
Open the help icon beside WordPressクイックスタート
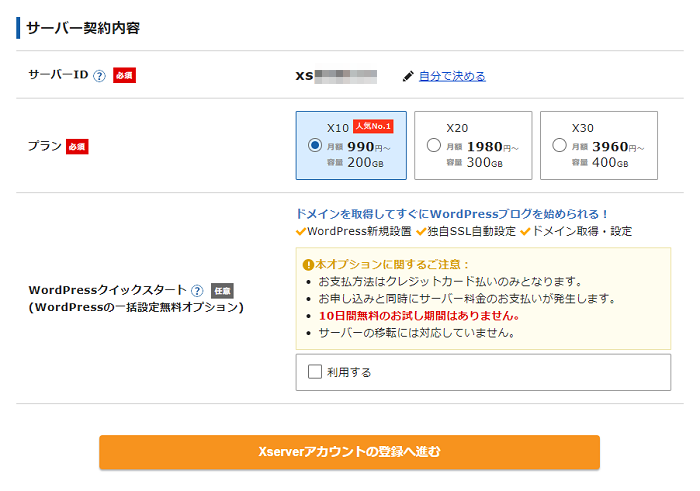point(197,291)
